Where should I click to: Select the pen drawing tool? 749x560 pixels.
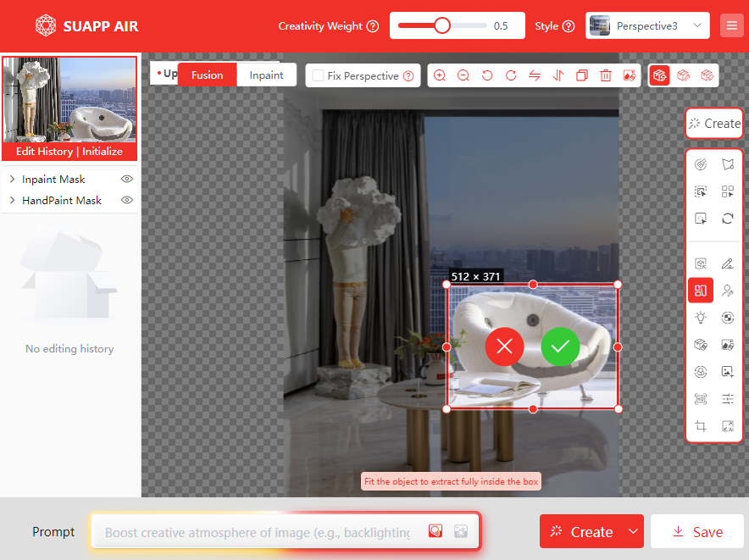tap(727, 263)
